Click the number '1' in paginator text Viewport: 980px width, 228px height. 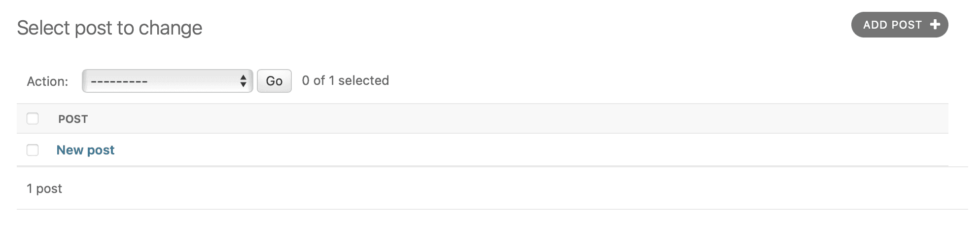click(x=30, y=189)
